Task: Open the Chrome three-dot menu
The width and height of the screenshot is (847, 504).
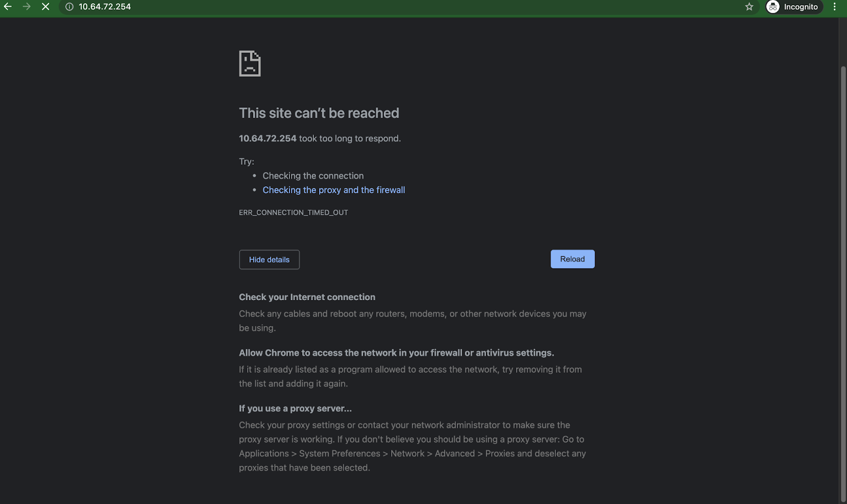Action: point(835,7)
